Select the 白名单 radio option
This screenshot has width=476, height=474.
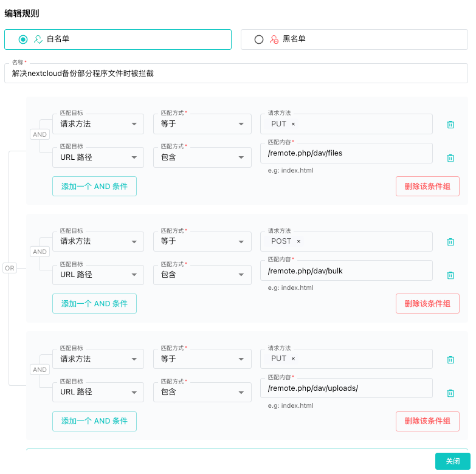23,39
